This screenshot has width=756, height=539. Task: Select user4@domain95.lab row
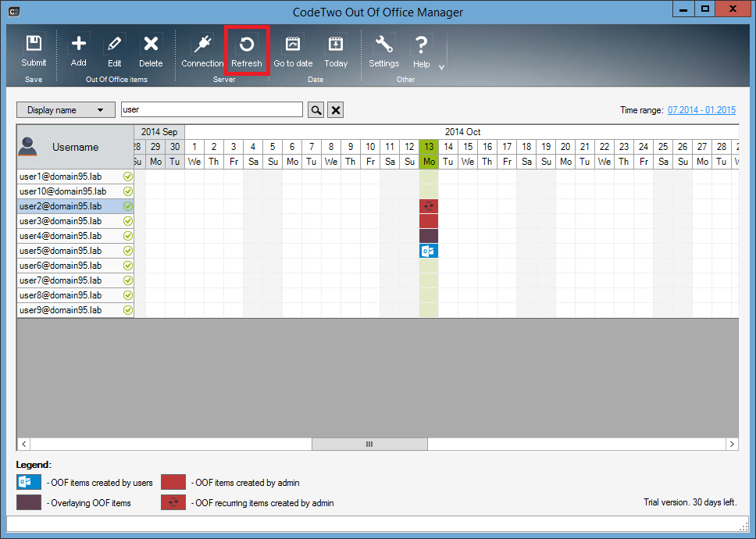pos(75,236)
